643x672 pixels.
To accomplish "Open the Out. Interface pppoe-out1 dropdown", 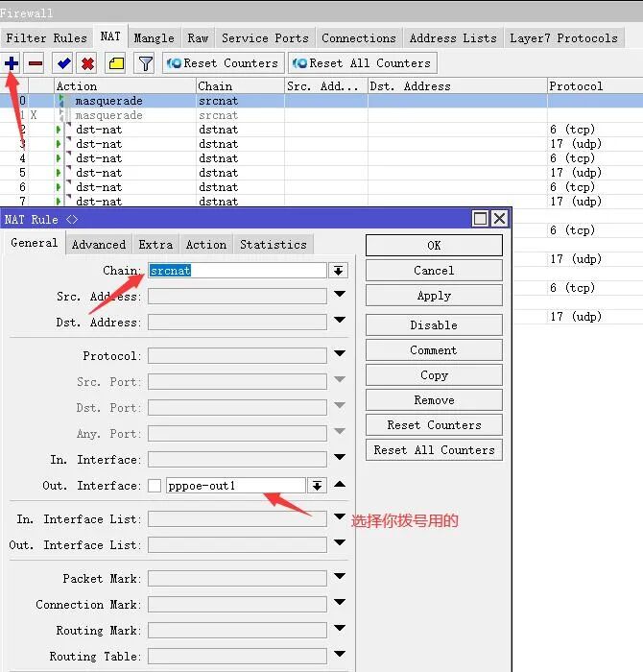I will point(317,486).
